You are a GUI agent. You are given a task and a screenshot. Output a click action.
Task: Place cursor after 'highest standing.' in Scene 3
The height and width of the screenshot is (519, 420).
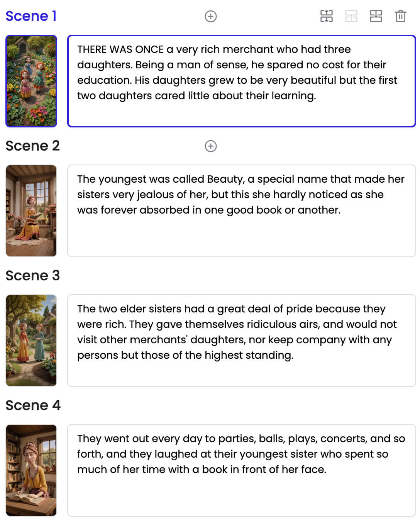coord(294,355)
